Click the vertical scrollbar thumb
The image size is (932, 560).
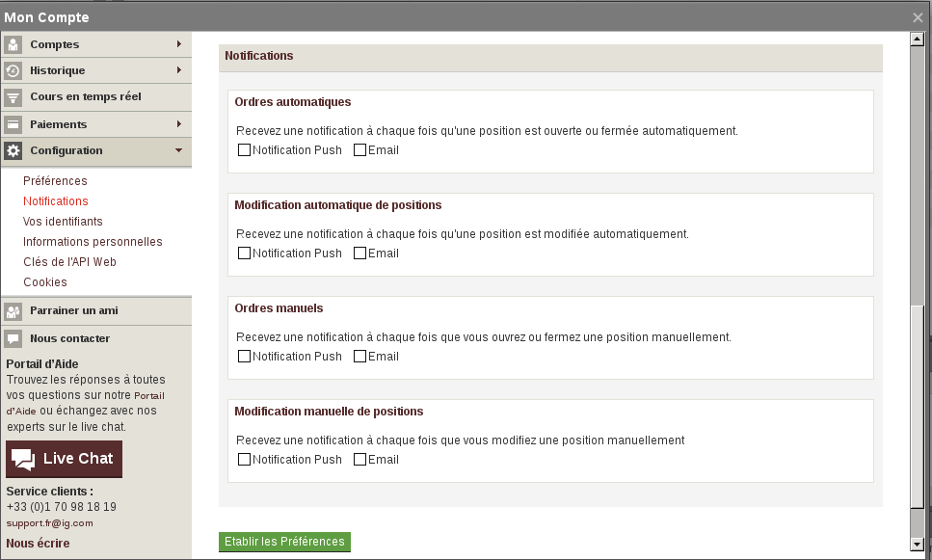pyautogui.click(x=917, y=406)
